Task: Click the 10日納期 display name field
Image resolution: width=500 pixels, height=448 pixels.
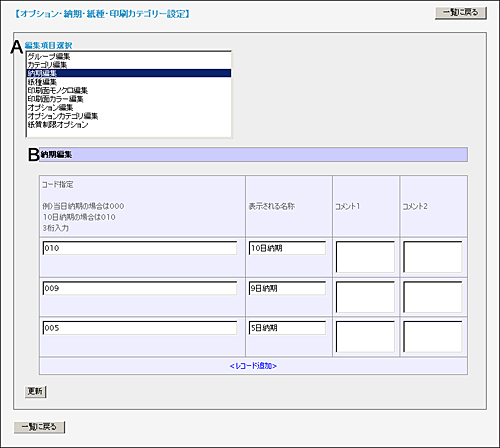Action: [287, 248]
